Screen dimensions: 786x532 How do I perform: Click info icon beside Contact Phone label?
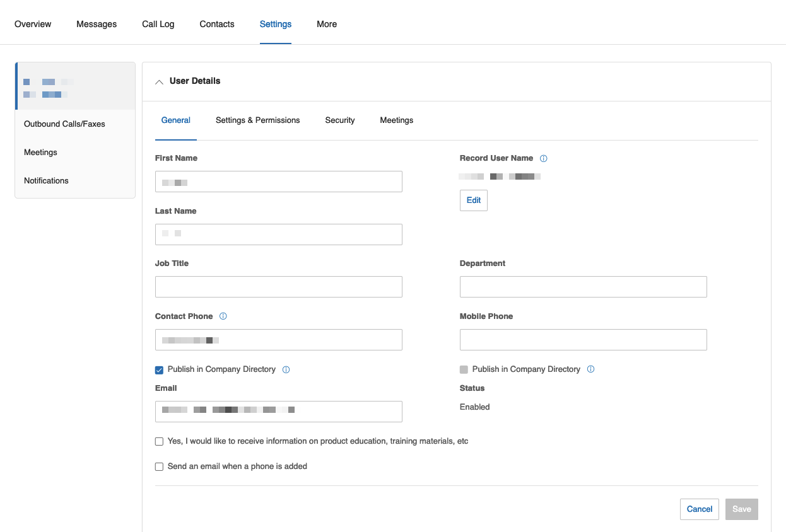click(x=223, y=316)
